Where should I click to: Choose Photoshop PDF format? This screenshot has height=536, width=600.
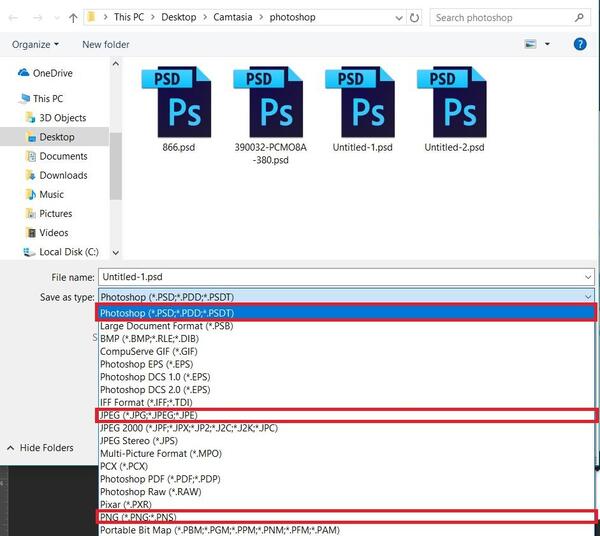(346, 479)
